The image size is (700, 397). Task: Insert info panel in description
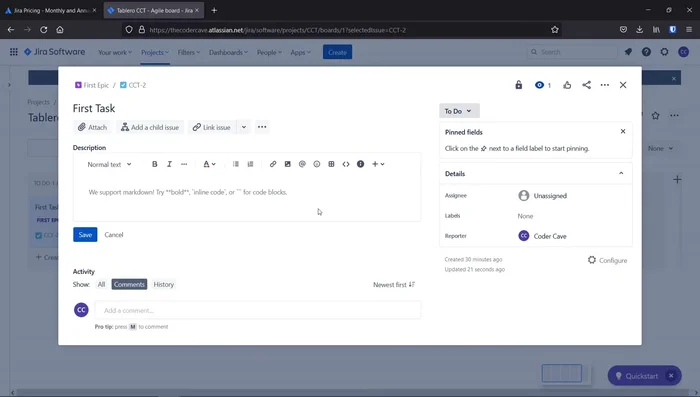click(x=360, y=164)
